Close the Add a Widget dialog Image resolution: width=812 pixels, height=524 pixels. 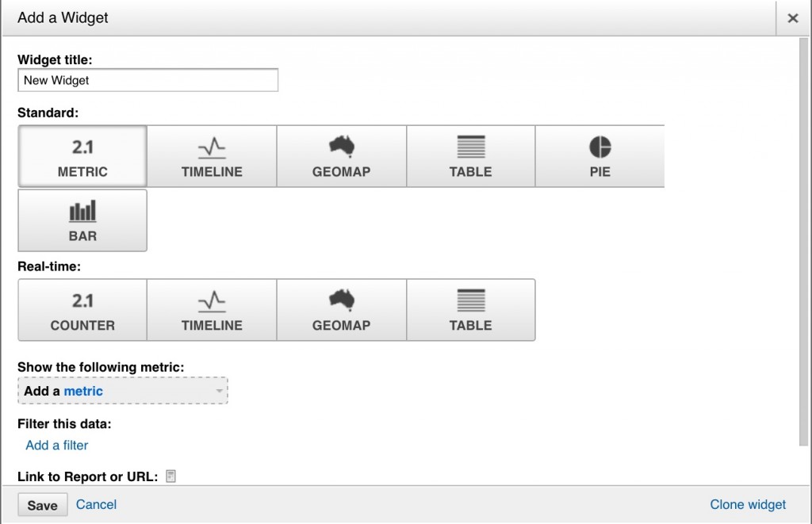pos(792,17)
